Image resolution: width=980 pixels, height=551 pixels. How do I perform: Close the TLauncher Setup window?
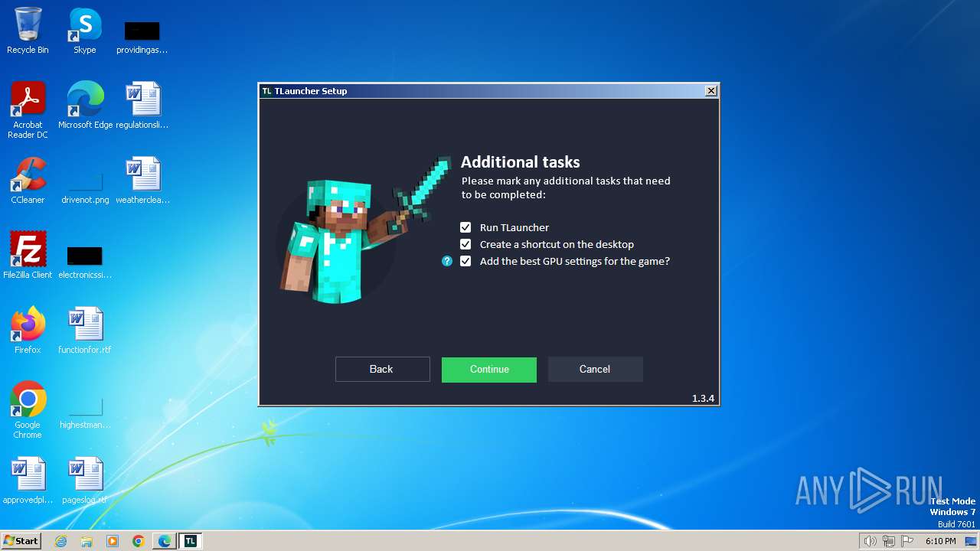pos(711,90)
